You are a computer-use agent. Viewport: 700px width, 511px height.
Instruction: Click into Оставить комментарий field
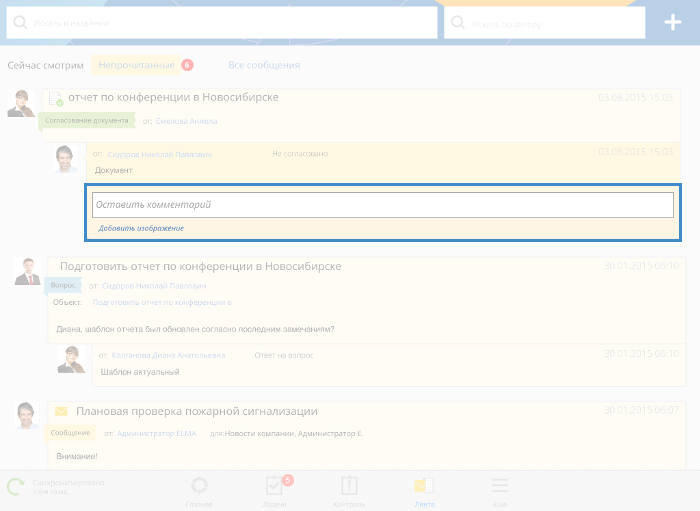[x=383, y=205]
